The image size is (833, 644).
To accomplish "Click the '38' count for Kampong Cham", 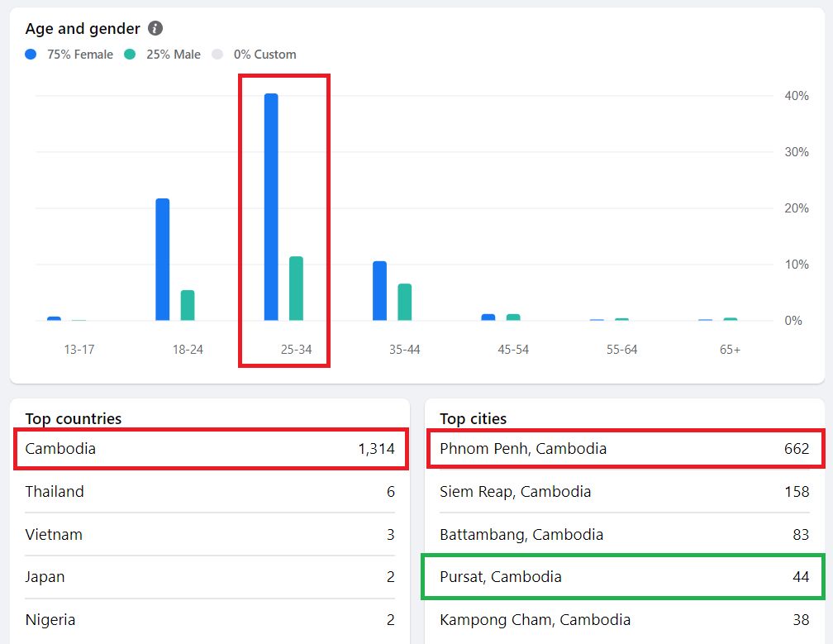I will point(801,619).
